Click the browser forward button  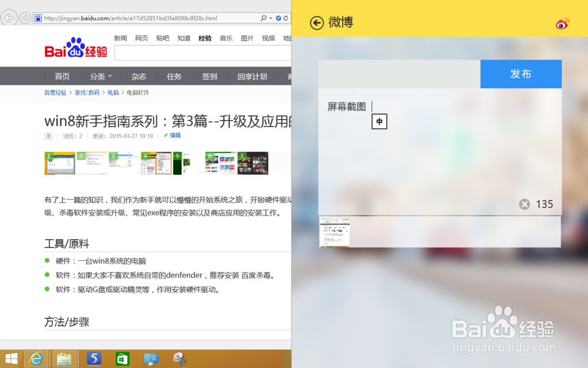[x=25, y=18]
